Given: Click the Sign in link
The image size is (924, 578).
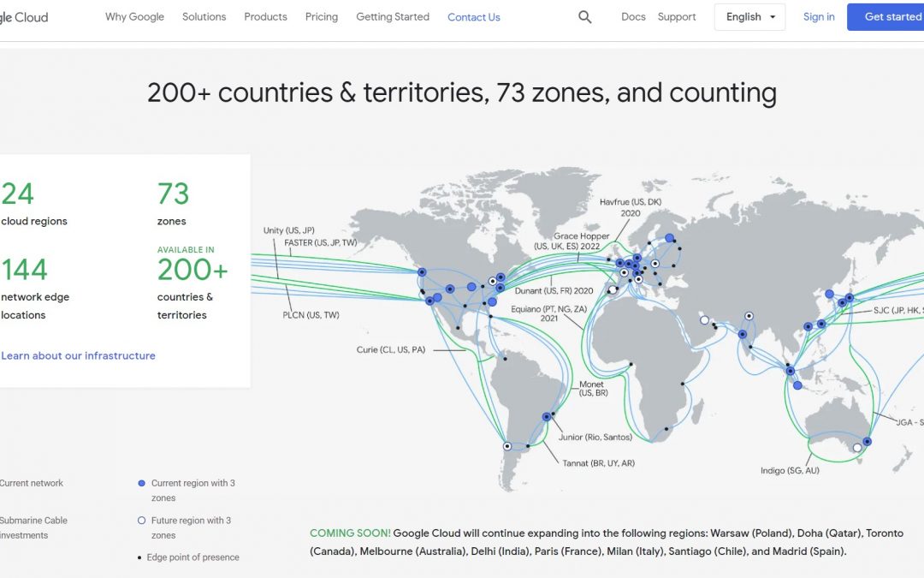Looking at the screenshot, I should [x=819, y=17].
